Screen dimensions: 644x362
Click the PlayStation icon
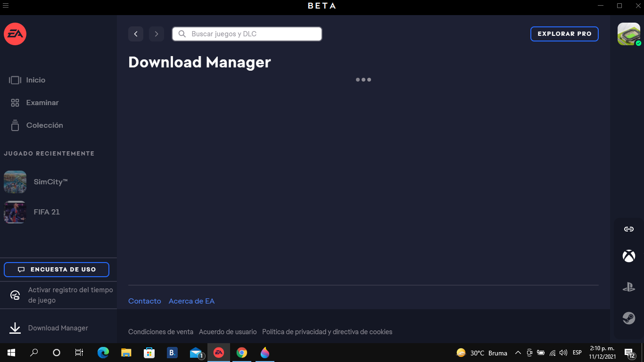(x=629, y=287)
